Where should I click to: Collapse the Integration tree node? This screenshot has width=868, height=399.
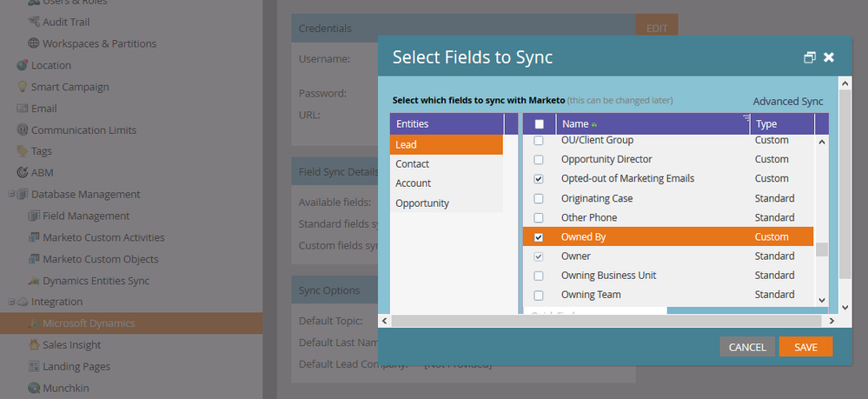pyautogui.click(x=11, y=302)
